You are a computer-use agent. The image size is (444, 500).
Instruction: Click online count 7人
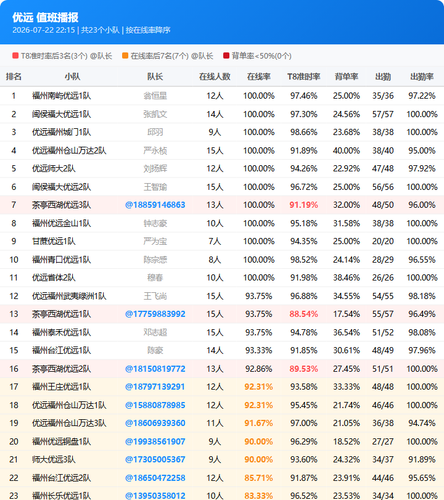click(215, 241)
